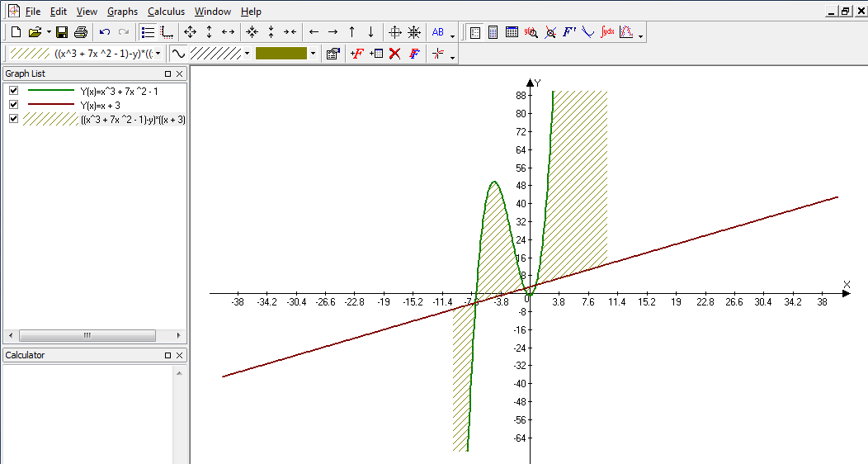Open graph properties dialog icon
This screenshot has width=868, height=464.
click(x=333, y=54)
